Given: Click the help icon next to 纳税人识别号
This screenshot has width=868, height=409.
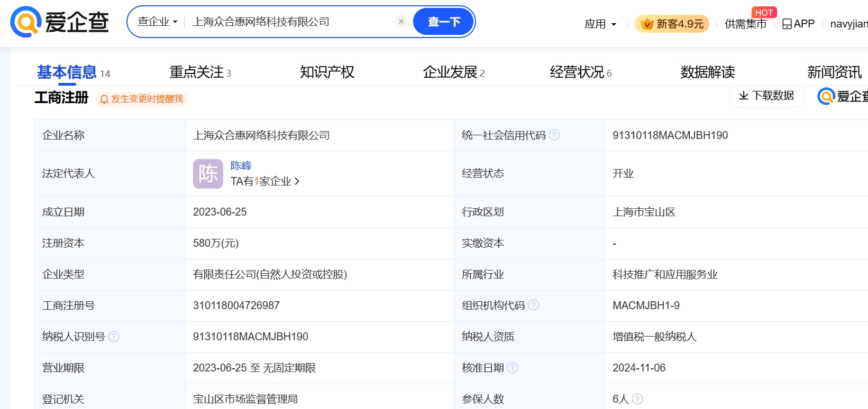Looking at the screenshot, I should point(114,336).
